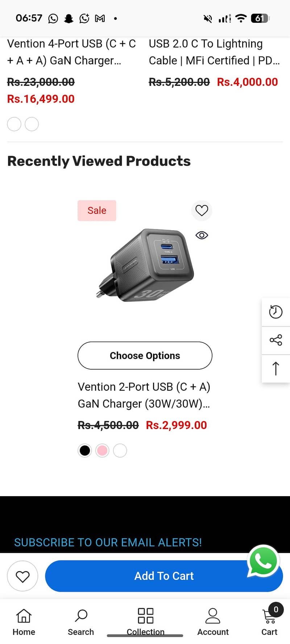The height and width of the screenshot is (644, 290).
Task: Add charger to wishlist with heart icon
Action: click(x=202, y=211)
